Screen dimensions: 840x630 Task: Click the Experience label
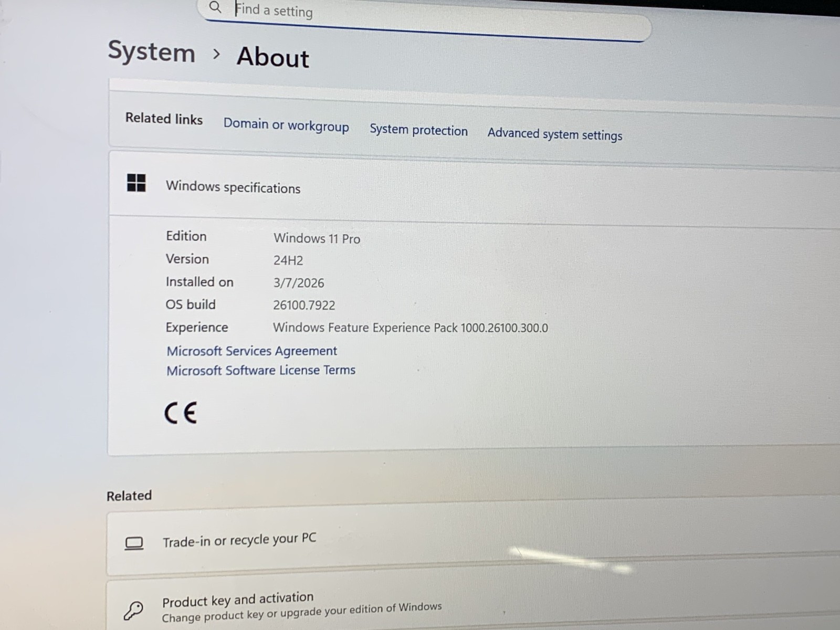point(197,327)
